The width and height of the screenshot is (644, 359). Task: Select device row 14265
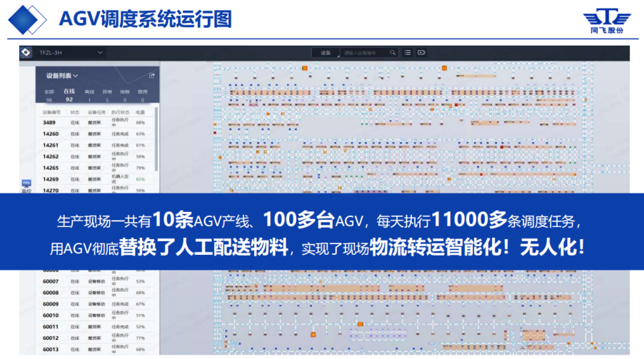pyautogui.click(x=97, y=168)
